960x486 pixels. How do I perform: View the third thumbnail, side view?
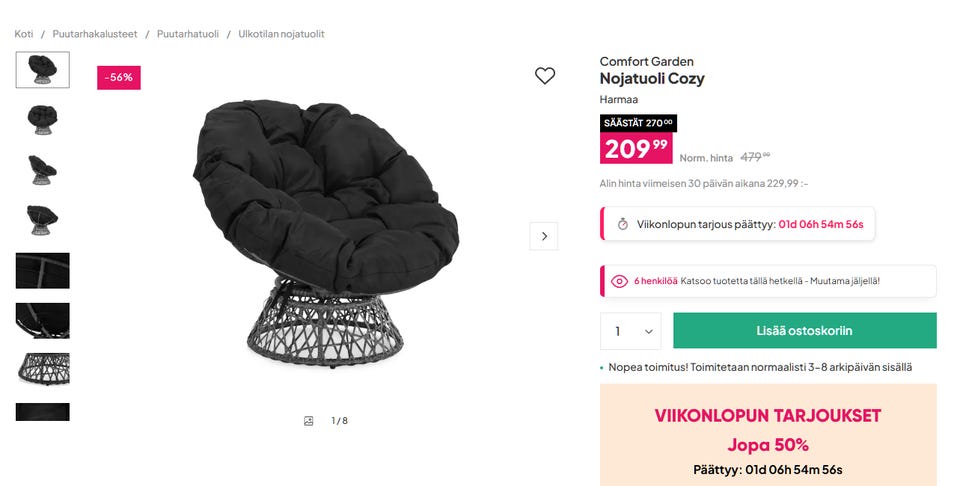(43, 170)
